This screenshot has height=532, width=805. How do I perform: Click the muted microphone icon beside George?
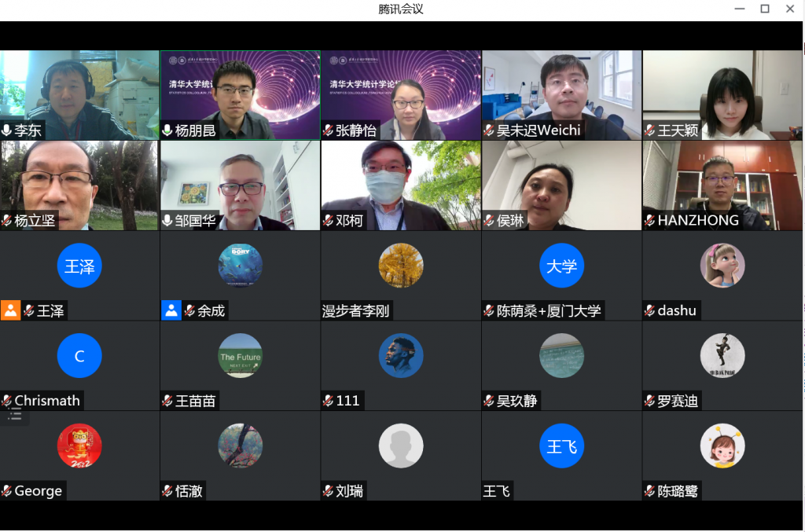pos(7,491)
